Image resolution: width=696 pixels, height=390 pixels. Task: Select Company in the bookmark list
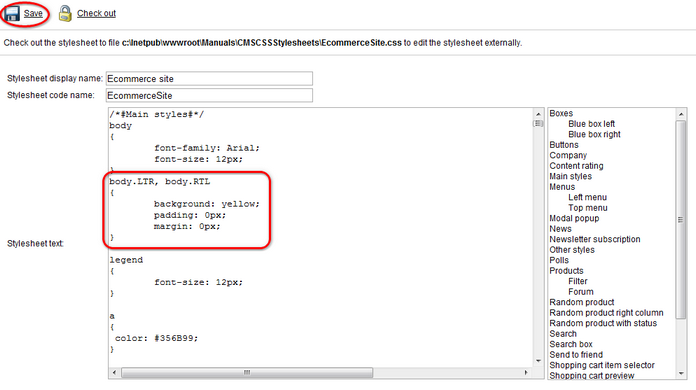tap(568, 155)
